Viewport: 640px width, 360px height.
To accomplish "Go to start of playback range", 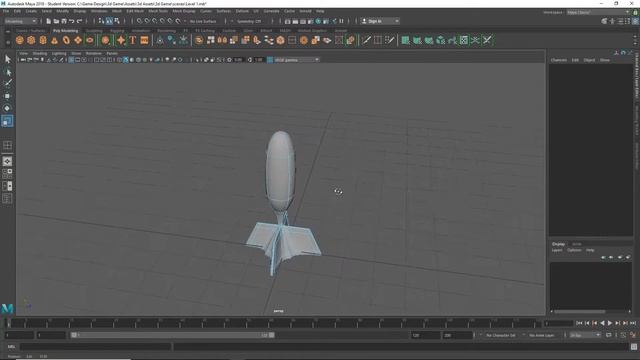I will 579,323.
